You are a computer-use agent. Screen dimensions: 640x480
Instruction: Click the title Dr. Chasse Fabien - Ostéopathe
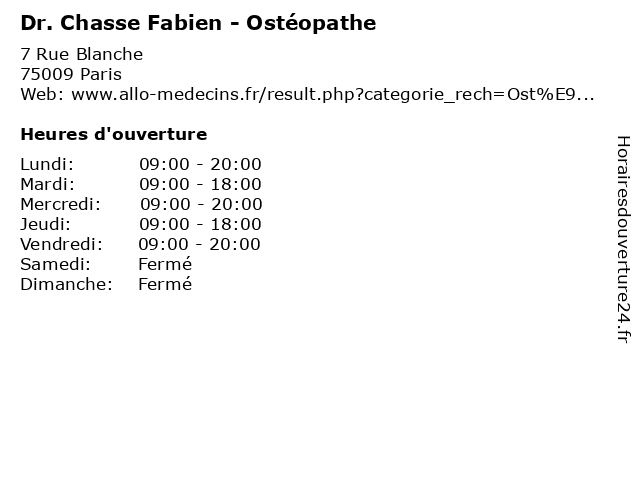point(198,23)
